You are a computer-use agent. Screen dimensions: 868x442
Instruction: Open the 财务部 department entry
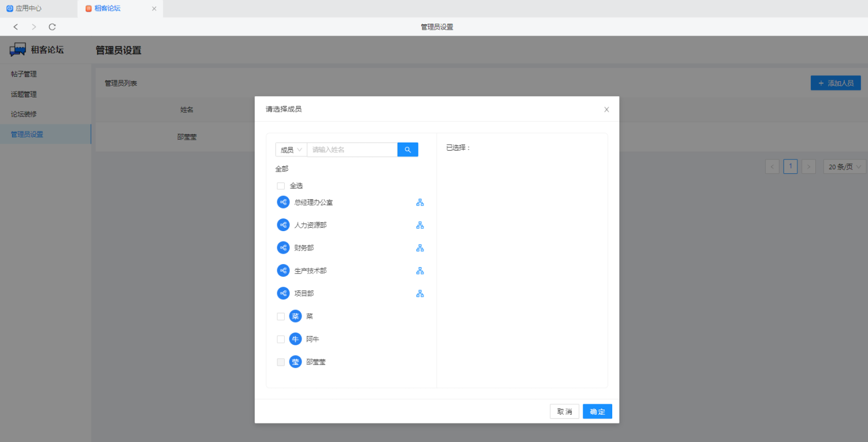tap(304, 248)
